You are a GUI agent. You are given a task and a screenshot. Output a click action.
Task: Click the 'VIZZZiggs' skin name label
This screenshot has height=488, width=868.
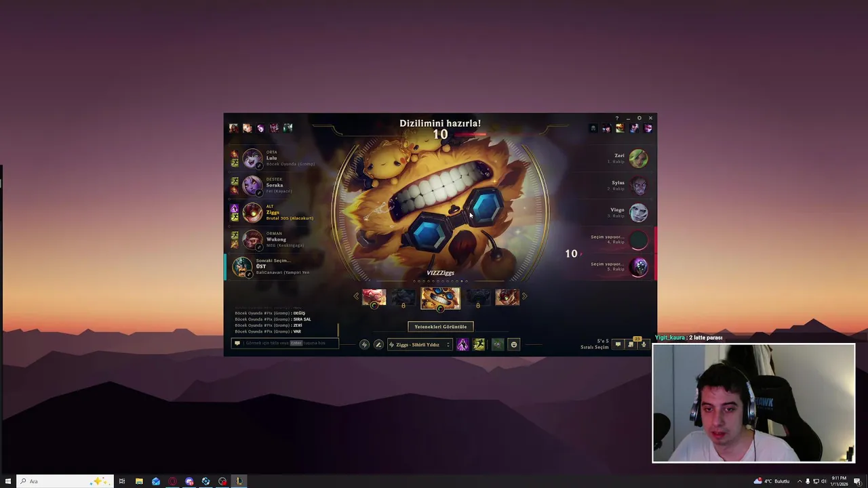coord(440,273)
